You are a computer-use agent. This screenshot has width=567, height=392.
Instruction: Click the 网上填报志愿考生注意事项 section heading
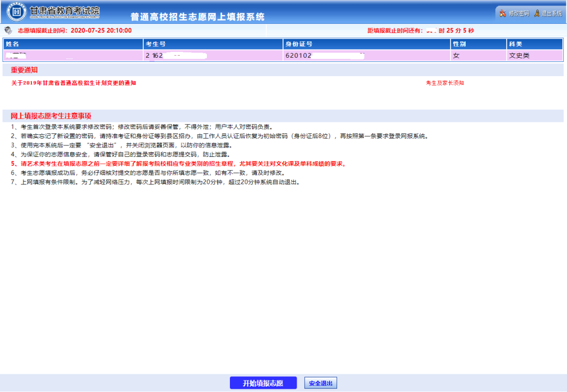tap(51, 116)
